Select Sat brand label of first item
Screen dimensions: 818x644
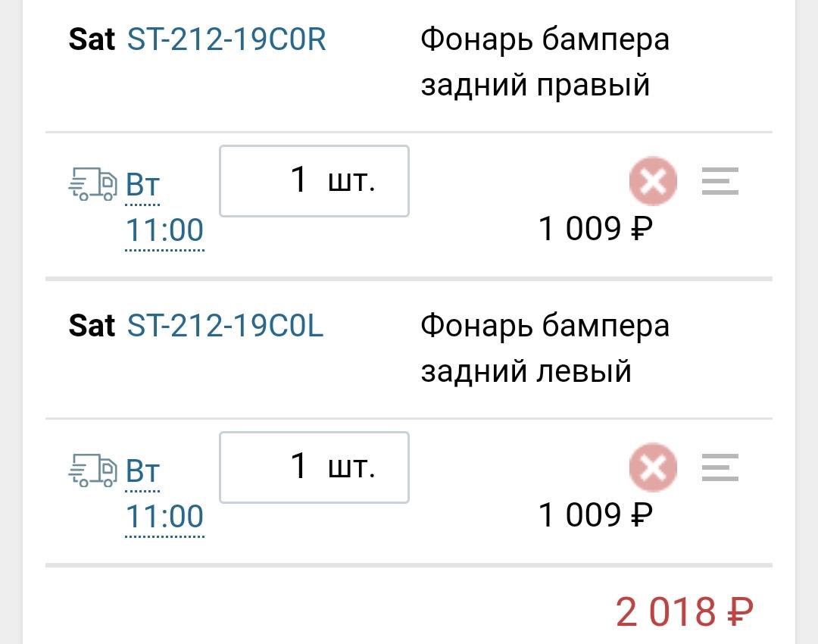point(92,39)
